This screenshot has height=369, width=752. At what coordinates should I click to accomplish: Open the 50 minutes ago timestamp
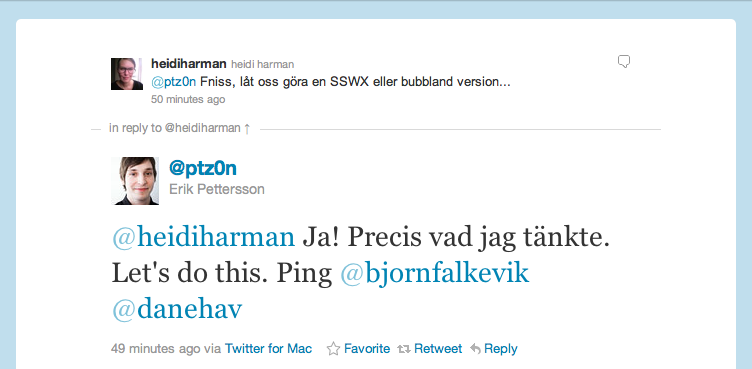pyautogui.click(x=188, y=100)
